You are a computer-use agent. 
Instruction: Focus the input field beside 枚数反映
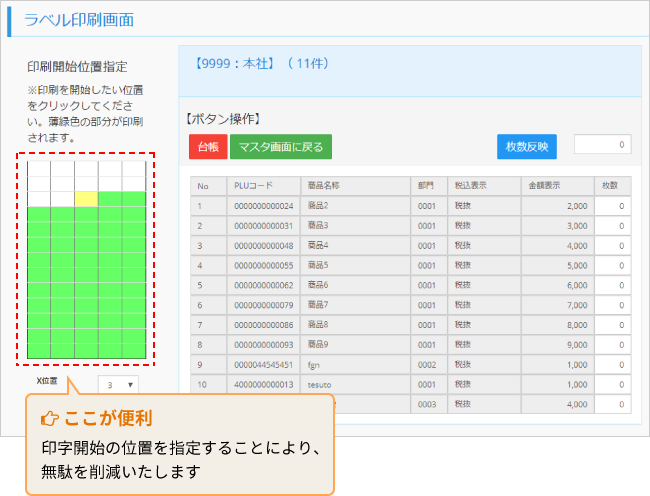[602, 144]
